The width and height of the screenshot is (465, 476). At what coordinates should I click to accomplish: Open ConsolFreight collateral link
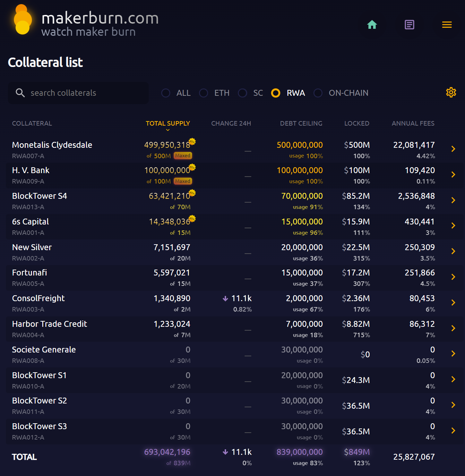[38, 298]
